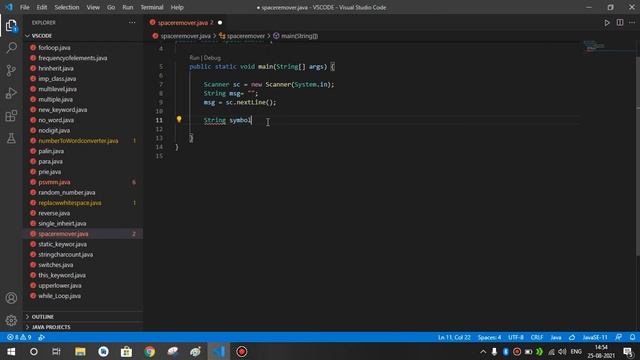Click the Run code lens above main
640x360 pixels.
click(x=194, y=58)
